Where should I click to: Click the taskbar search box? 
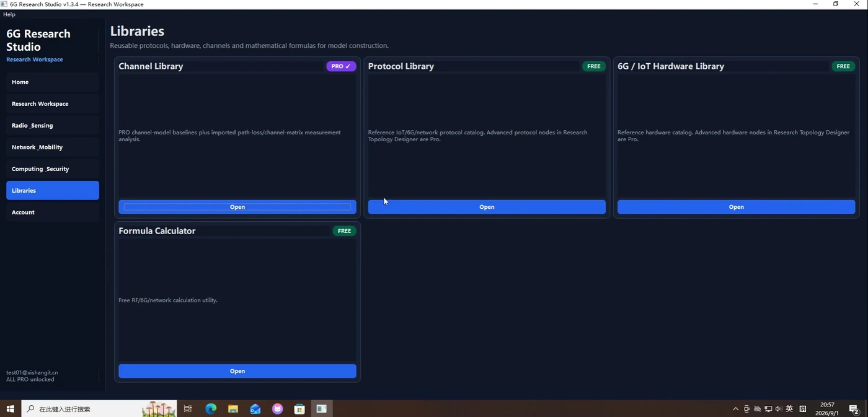click(99, 409)
